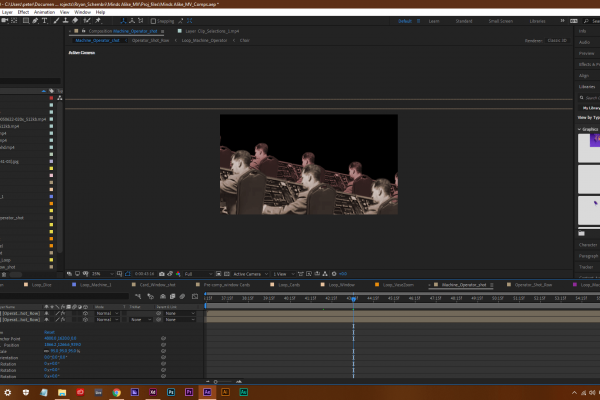Open the Window menu

[82, 12]
